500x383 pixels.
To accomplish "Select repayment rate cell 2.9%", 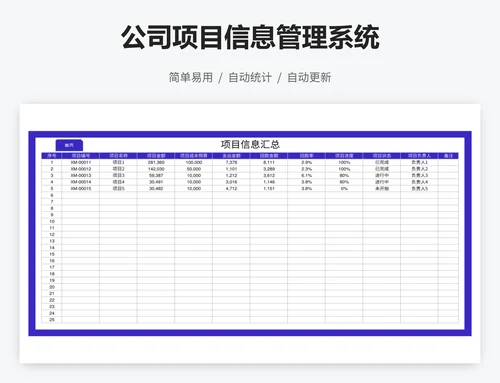I will pyautogui.click(x=307, y=162).
